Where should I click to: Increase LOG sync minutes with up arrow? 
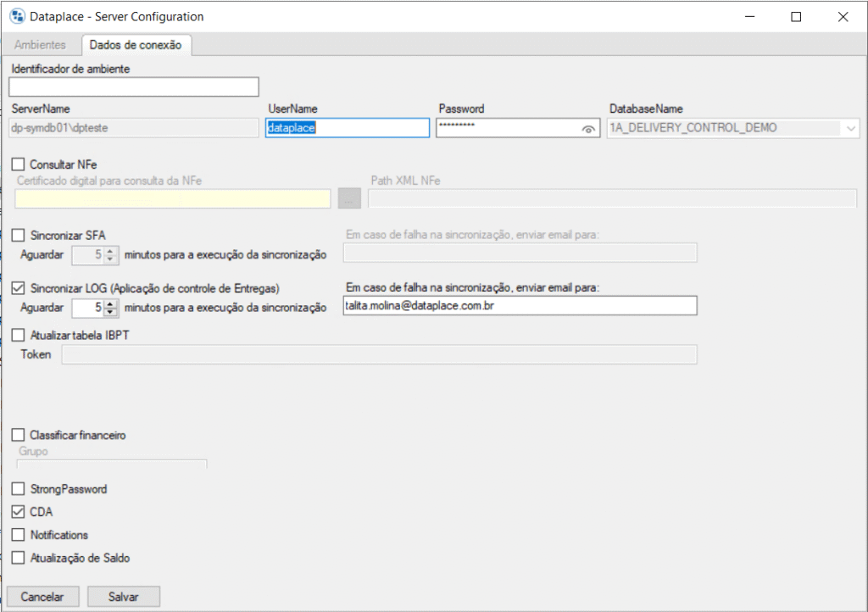coord(110,303)
